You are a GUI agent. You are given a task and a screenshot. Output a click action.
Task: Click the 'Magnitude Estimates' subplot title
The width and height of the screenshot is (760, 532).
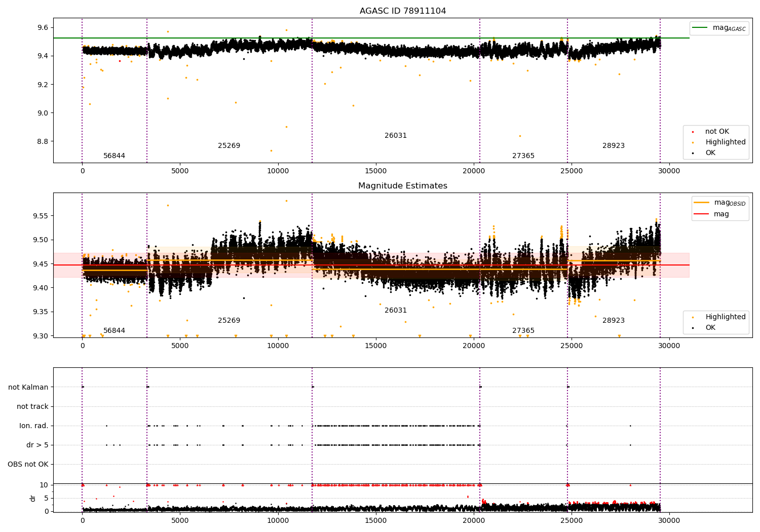pyautogui.click(x=403, y=186)
